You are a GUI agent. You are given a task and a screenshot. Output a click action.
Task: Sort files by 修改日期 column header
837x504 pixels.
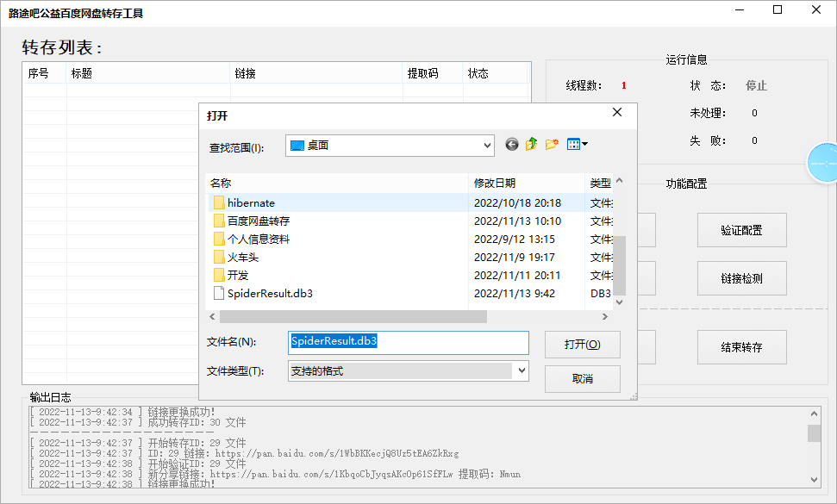click(527, 183)
